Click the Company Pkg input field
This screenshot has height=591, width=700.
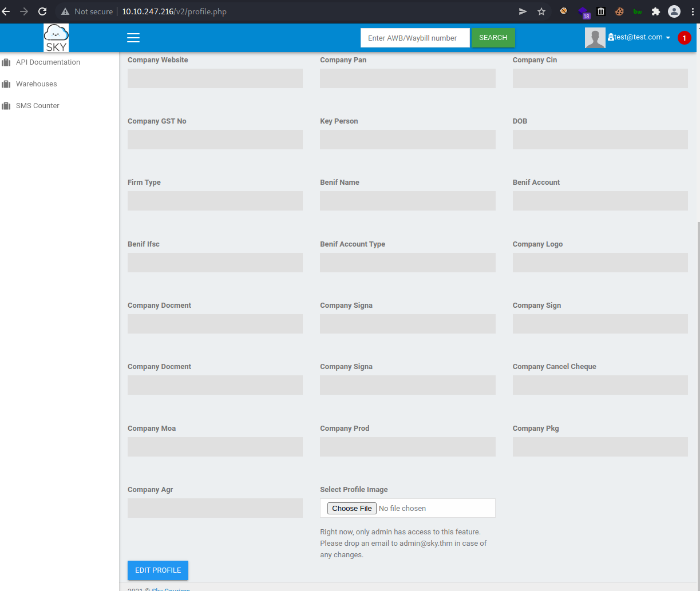coord(600,447)
